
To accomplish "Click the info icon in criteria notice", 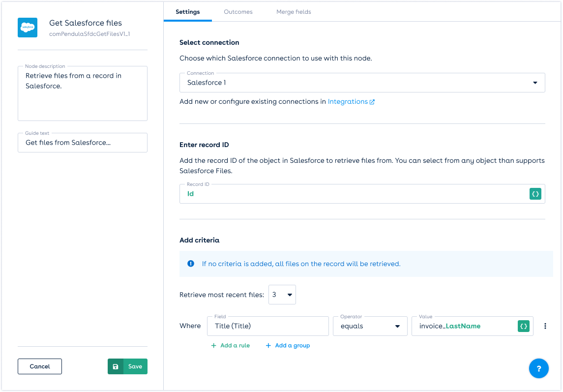I will [191, 264].
